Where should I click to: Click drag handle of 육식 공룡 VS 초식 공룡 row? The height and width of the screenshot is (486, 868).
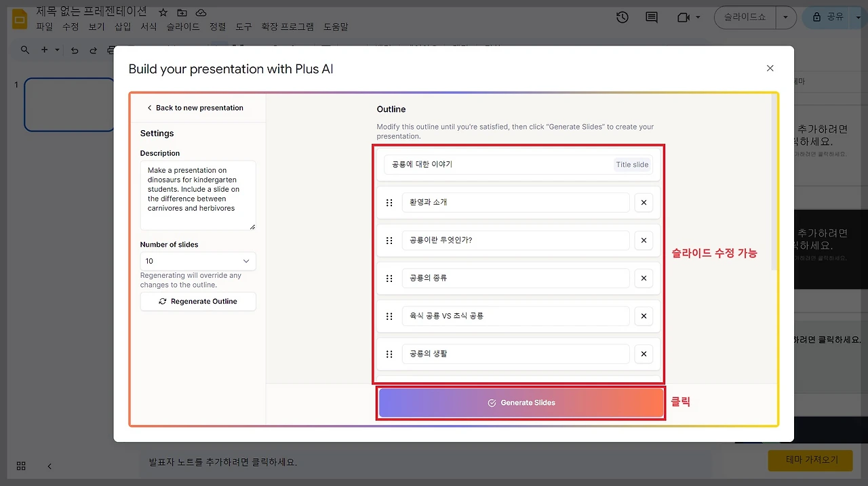(x=389, y=316)
